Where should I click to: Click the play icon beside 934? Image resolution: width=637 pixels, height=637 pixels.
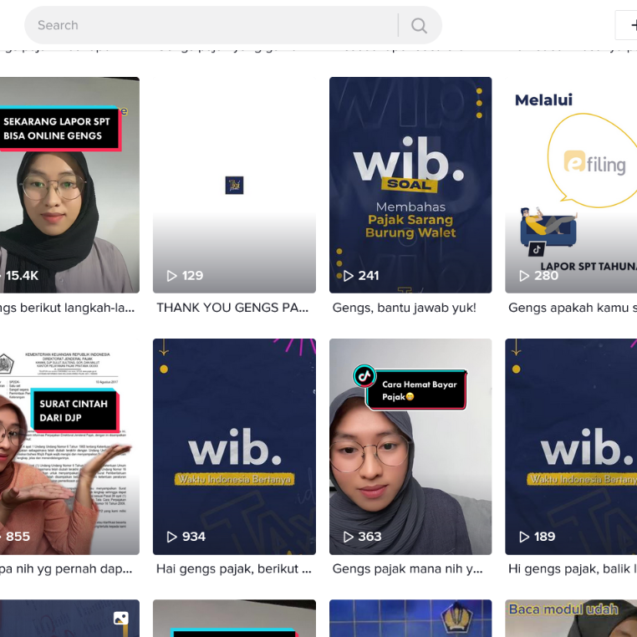pyautogui.click(x=172, y=537)
